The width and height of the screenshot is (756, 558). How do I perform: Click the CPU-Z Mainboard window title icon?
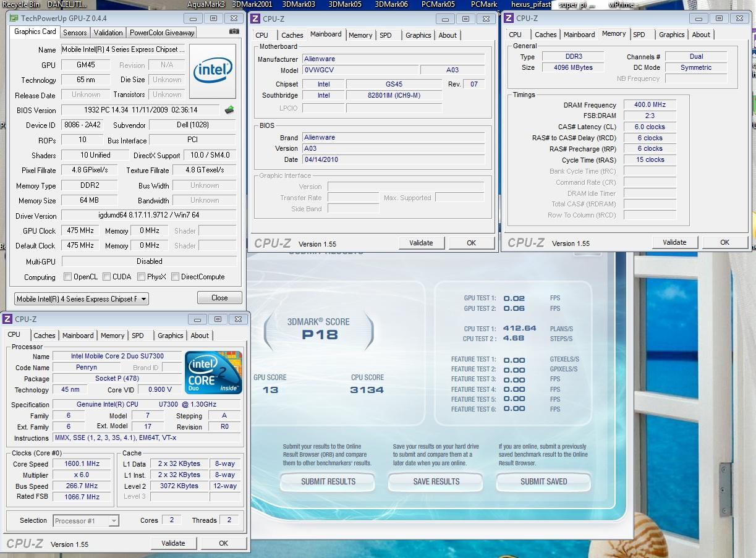(255, 19)
